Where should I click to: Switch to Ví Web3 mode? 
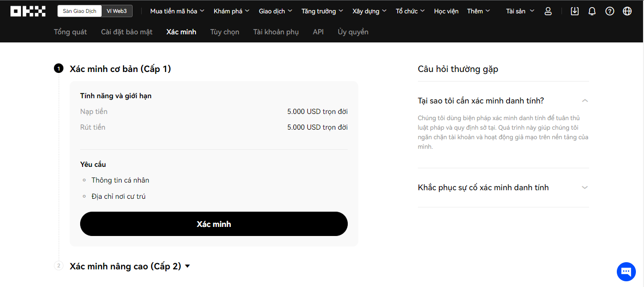117,10
